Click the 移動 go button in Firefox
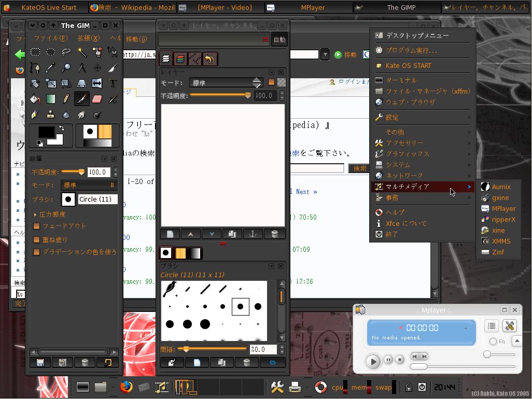 click(x=345, y=54)
